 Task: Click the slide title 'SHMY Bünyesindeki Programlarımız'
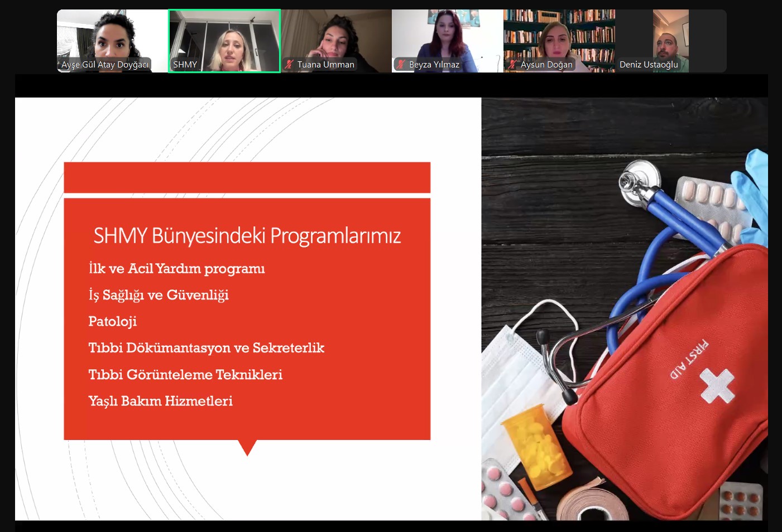pyautogui.click(x=247, y=236)
